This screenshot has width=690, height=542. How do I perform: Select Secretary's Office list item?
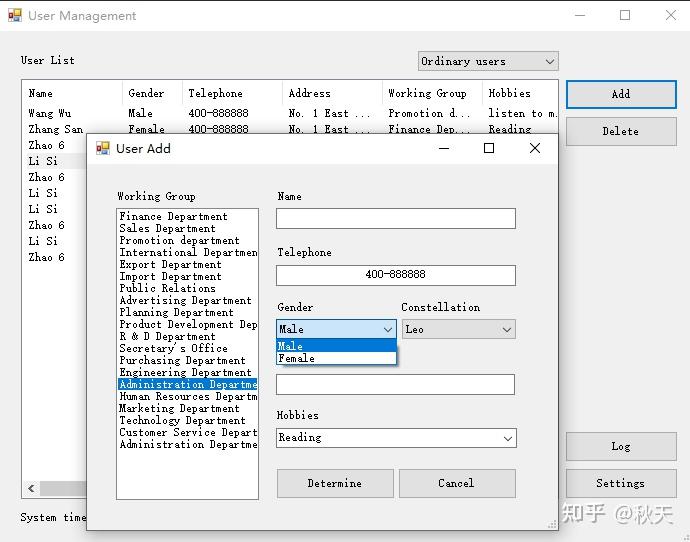pos(187,348)
